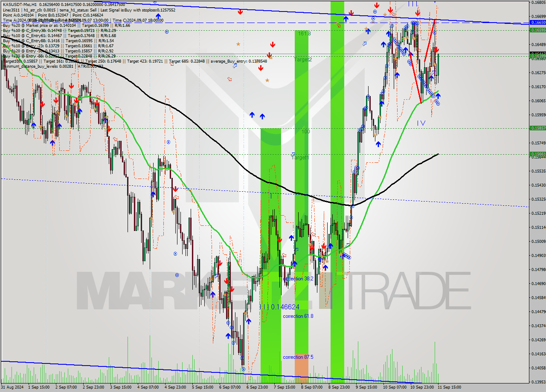The width and height of the screenshot is (546, 392).
Task: Click the I I I 0.146624 wave label
Action: coord(280,306)
